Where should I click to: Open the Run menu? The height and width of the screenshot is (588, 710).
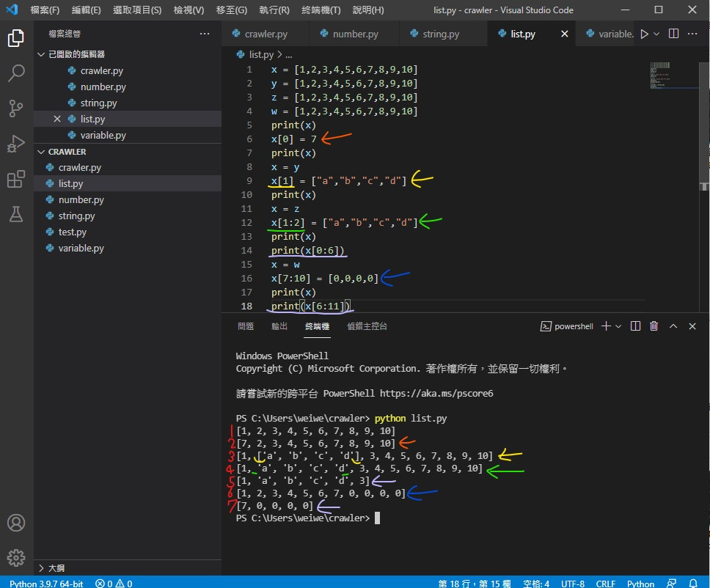tap(274, 10)
